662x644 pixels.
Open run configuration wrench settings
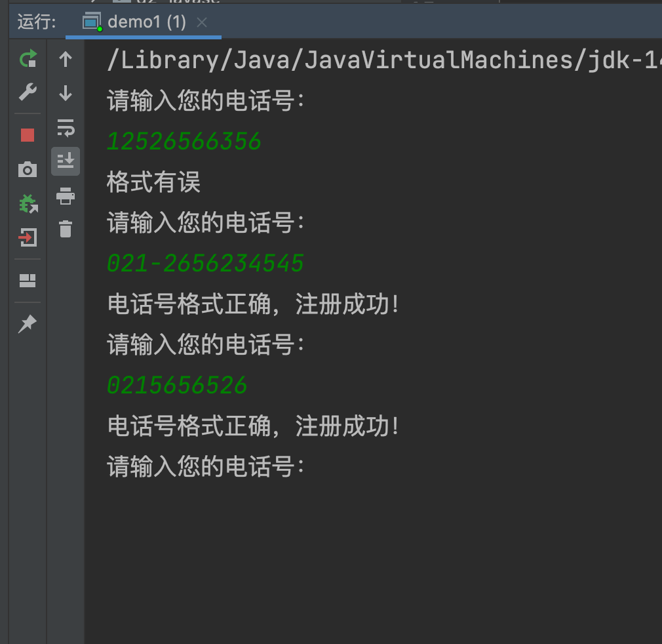(28, 92)
